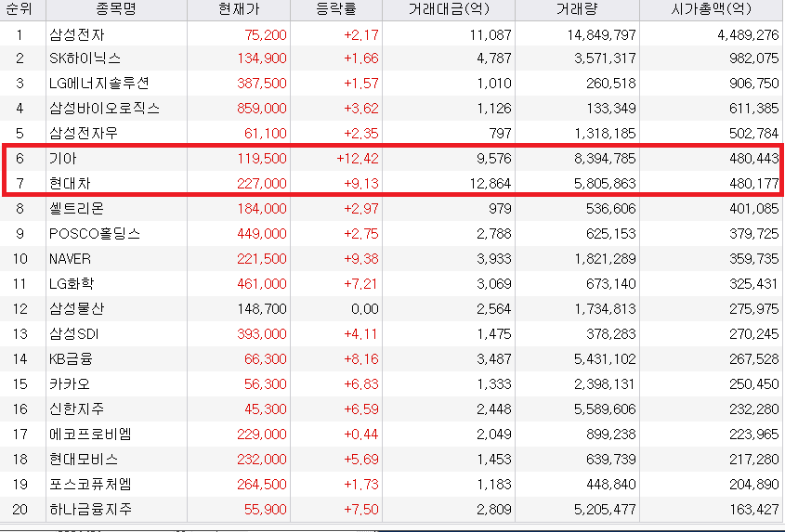Select the LG에너지솔루션 stock name
This screenshot has width=785, height=532.
tap(99, 83)
